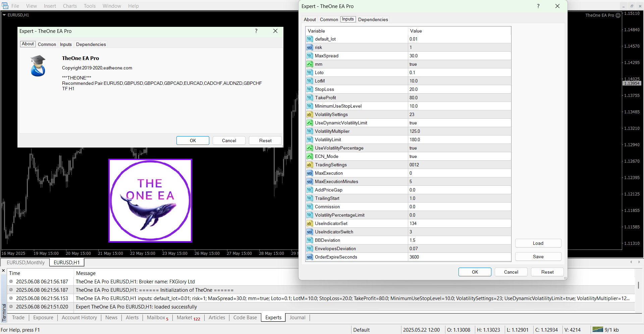Open the View menu
The height and width of the screenshot is (334, 644).
point(32,6)
